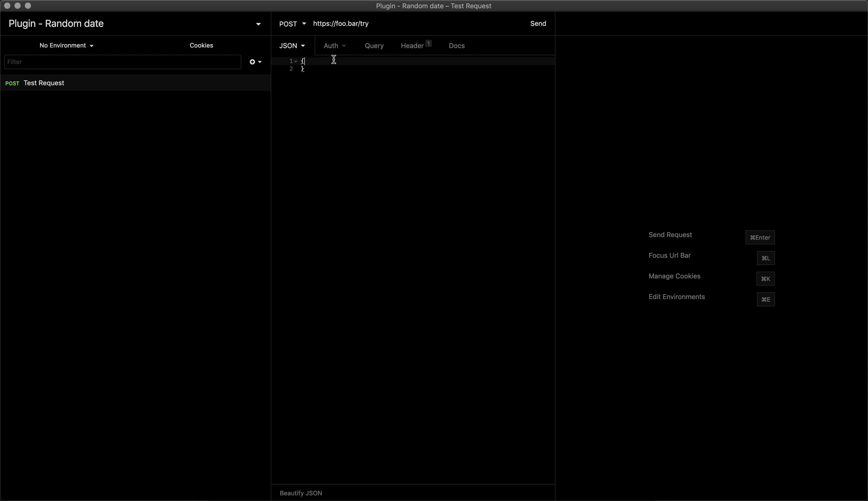Expand the No Environment selector
The height and width of the screenshot is (501, 868).
66,45
